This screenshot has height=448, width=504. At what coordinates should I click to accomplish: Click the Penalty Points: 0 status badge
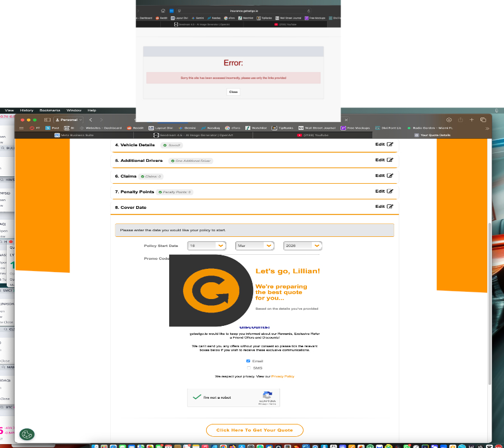point(175,192)
